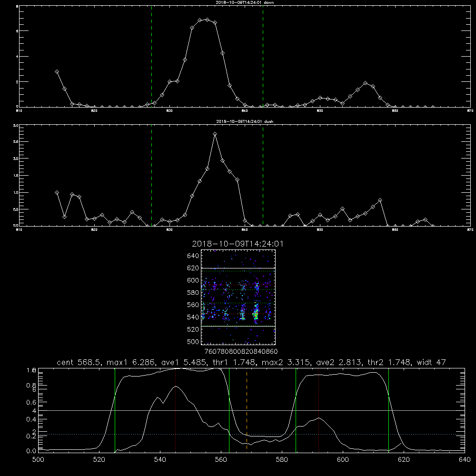The height and width of the screenshot is (476, 476).
Task: Click the diamond marker near 858 in dusk plot
Action: [x=380, y=200]
